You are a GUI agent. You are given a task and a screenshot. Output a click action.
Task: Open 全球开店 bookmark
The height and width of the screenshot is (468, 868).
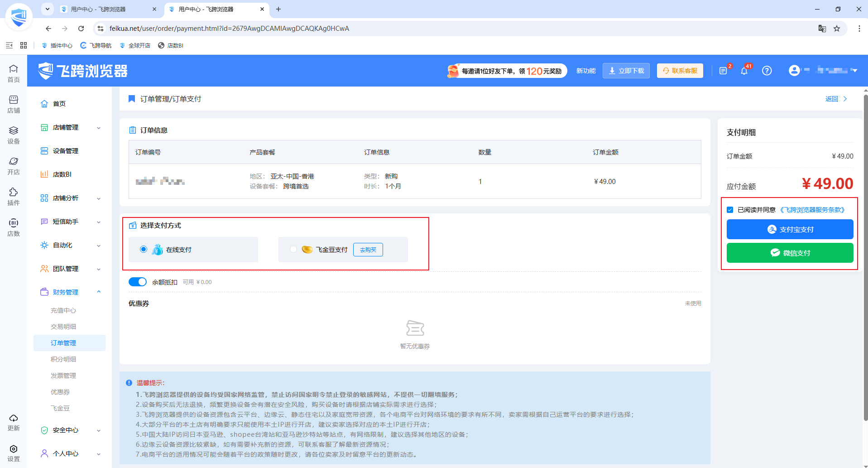tap(135, 45)
